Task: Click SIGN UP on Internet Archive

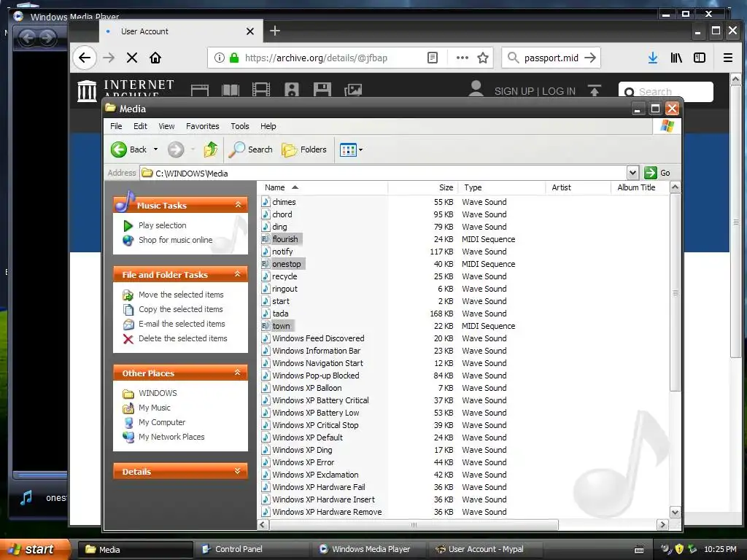Action: point(514,91)
